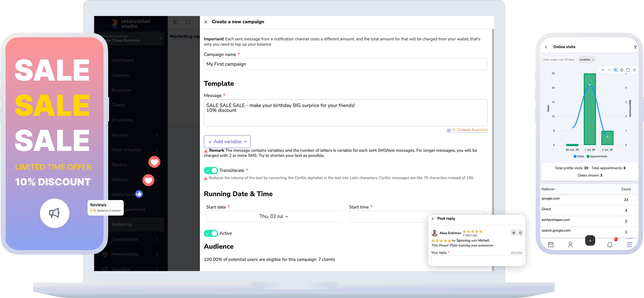Click the heart icon beside Settings
Viewport: 644px width, 298px height.
pos(148,180)
